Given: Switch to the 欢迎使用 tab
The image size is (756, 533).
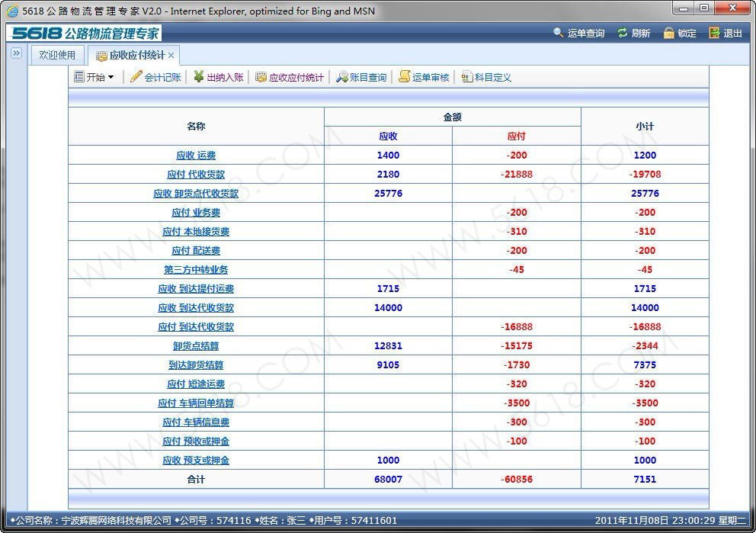Looking at the screenshot, I should tap(58, 55).
